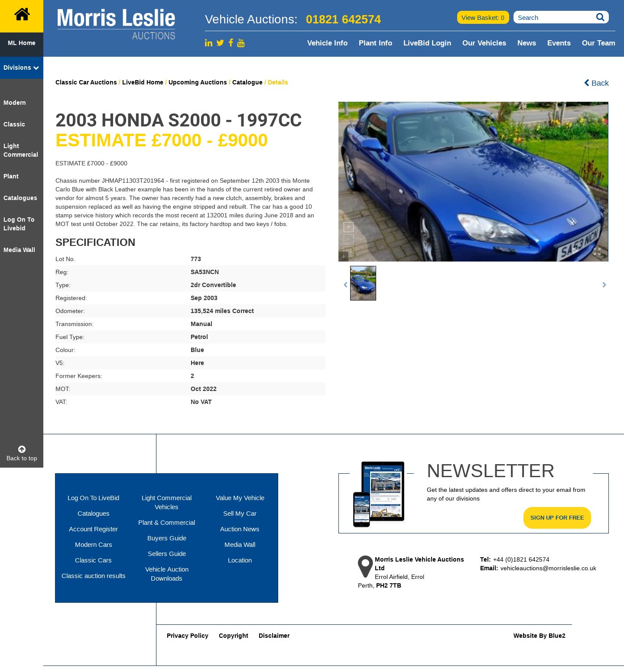Open footer Plant & Commercial link

(x=166, y=523)
